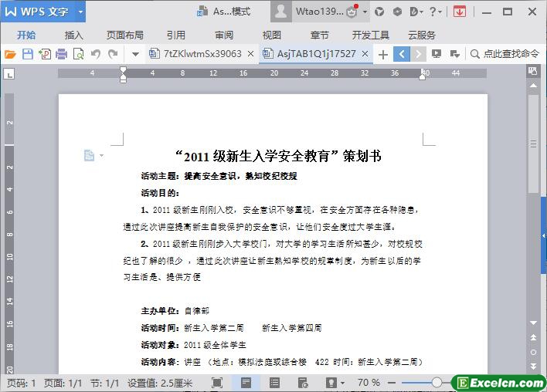This screenshot has height=392, width=547.
Task: Redo the last action
Action: point(113,54)
